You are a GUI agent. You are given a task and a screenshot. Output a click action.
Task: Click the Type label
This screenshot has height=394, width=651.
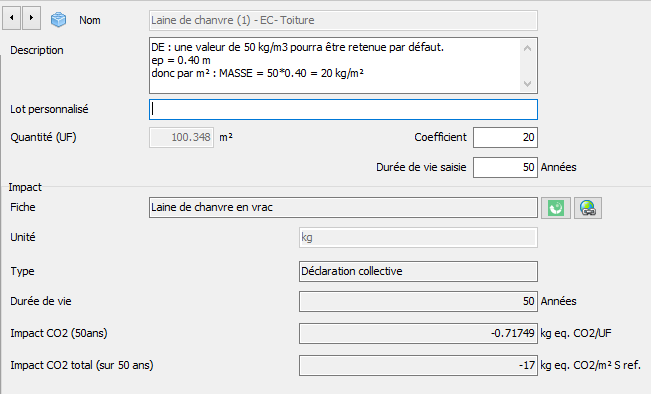tap(22, 272)
